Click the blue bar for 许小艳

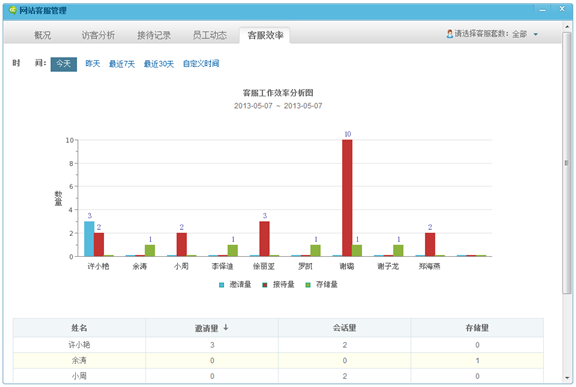click(89, 239)
